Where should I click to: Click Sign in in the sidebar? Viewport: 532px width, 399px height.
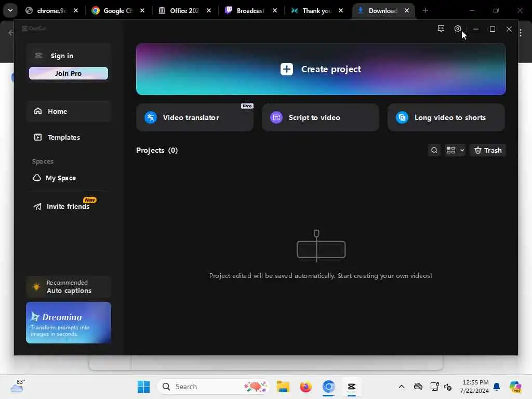click(x=62, y=56)
